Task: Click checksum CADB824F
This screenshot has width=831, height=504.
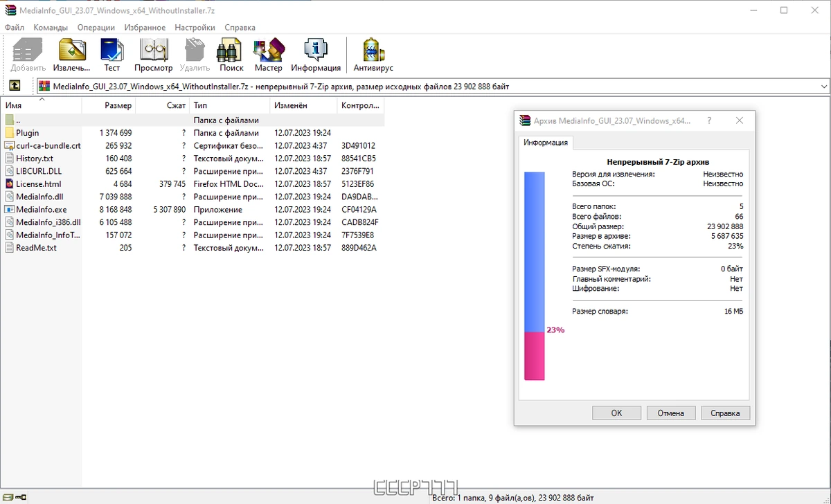Action: tap(360, 222)
